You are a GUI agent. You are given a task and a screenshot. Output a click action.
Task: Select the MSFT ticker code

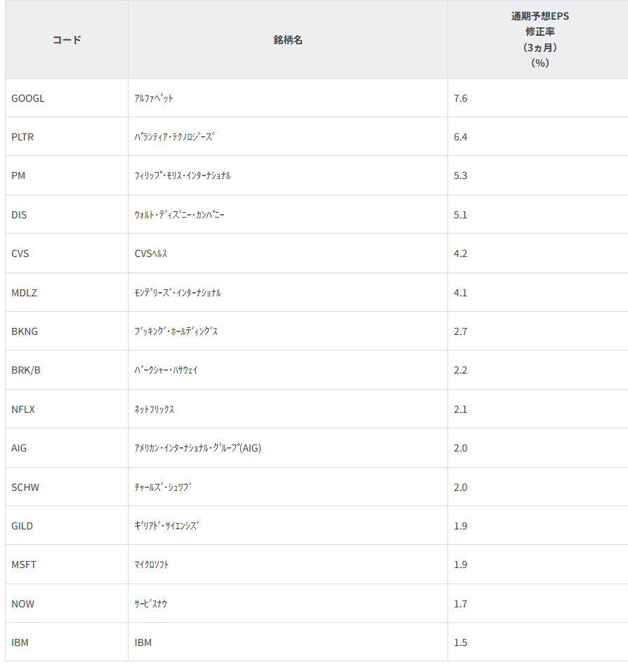pos(24,565)
